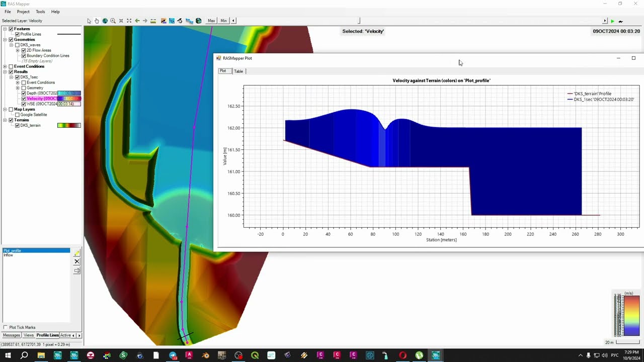644x362 pixels.
Task: Click the terrain profile plot icon
Action: tap(164, 21)
